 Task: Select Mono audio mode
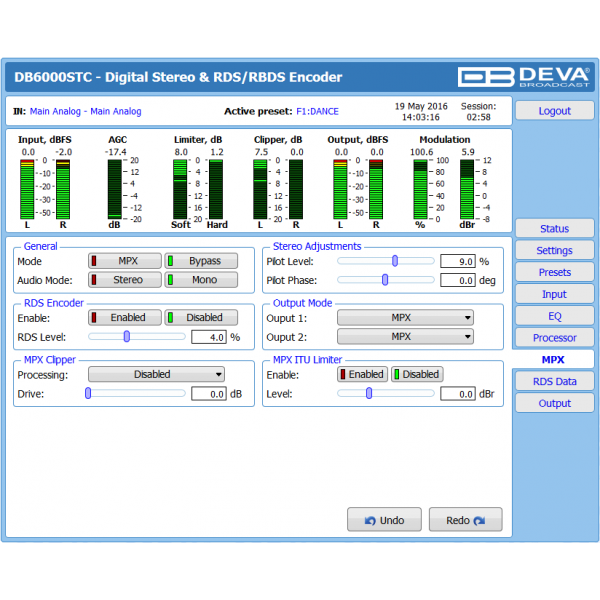tap(201, 280)
